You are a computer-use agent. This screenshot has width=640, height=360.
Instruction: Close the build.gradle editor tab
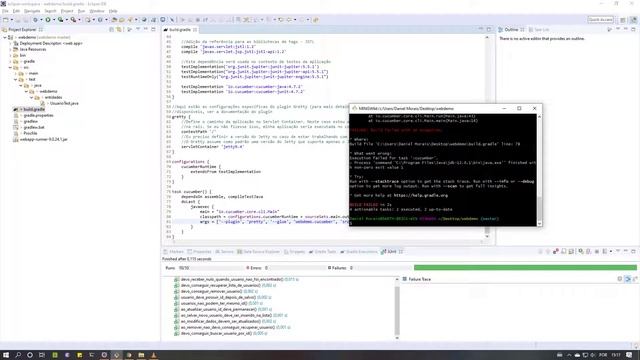(x=195, y=30)
